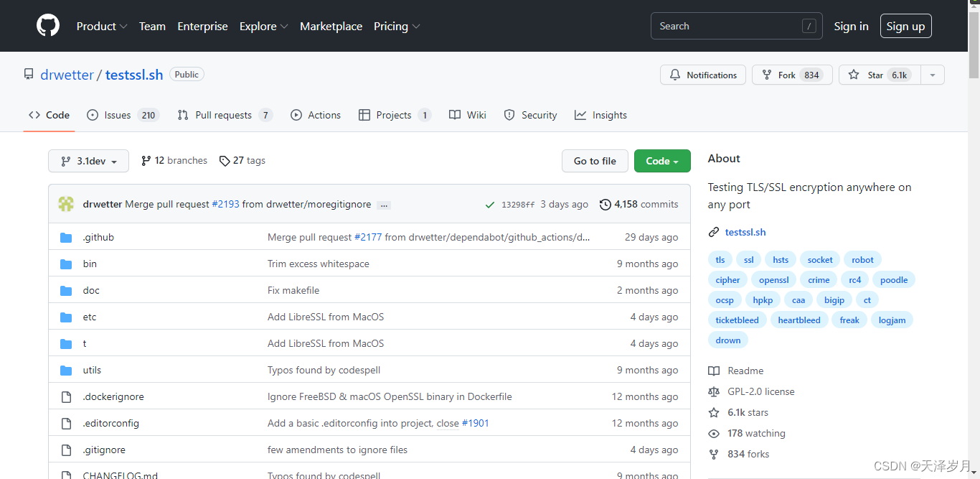Open the Insights tab
Viewport: 980px width, 479px height.
point(600,115)
